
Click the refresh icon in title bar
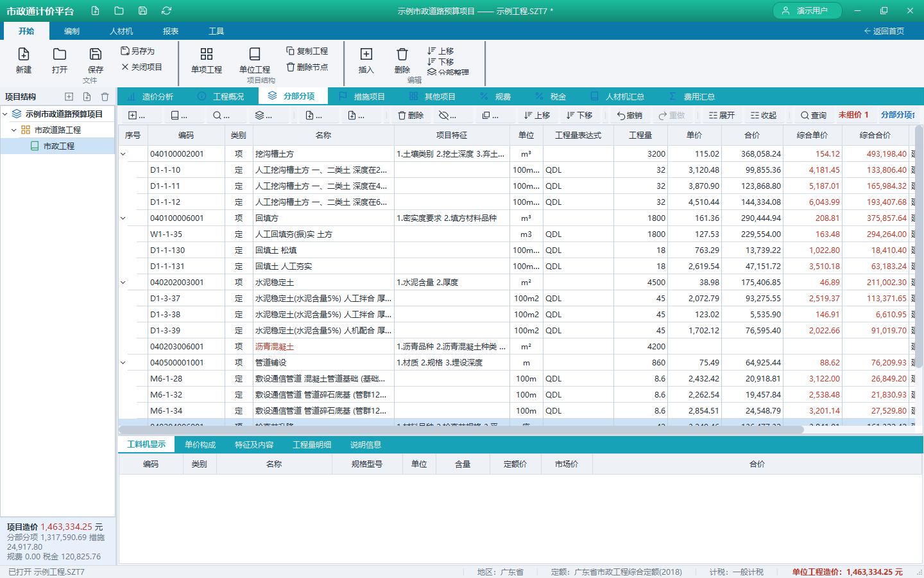pyautogui.click(x=167, y=11)
